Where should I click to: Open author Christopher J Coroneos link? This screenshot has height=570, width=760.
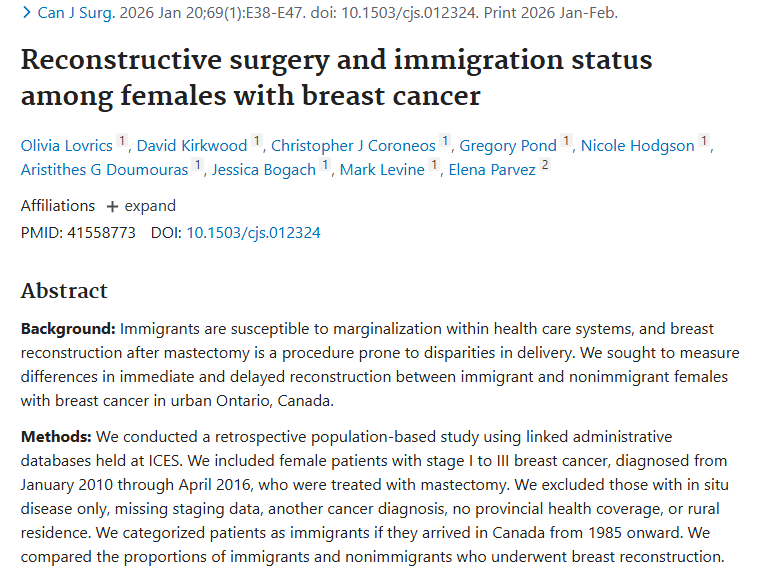click(x=354, y=146)
